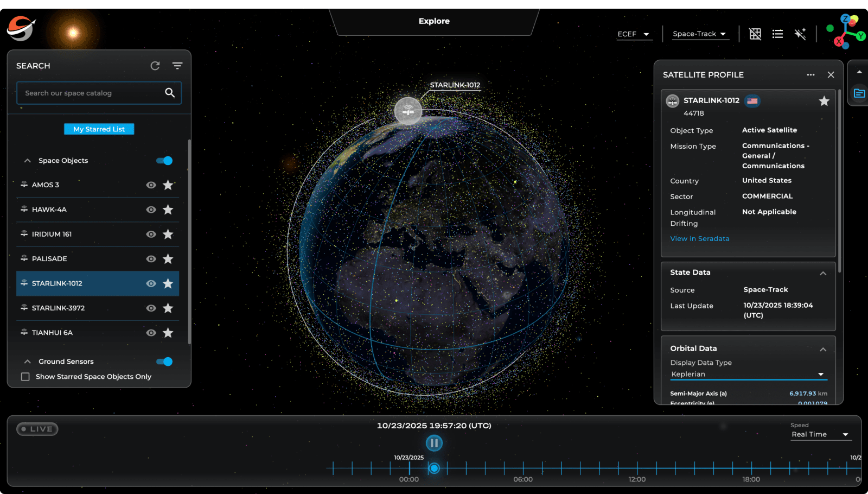
Task: Open the list view icon in top toolbar
Action: tap(777, 34)
